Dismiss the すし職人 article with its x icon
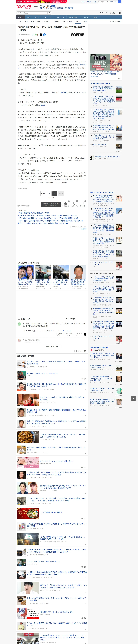The image size is (138, 644). [86, 416]
